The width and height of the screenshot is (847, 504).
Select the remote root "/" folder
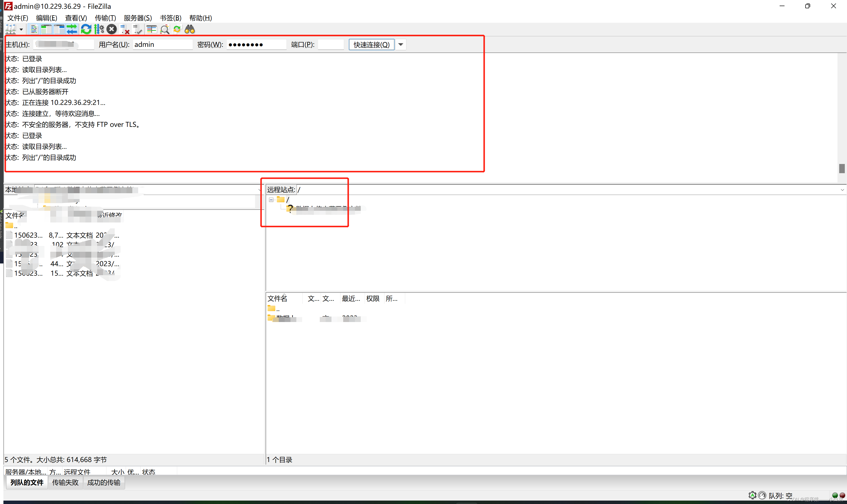pos(283,200)
